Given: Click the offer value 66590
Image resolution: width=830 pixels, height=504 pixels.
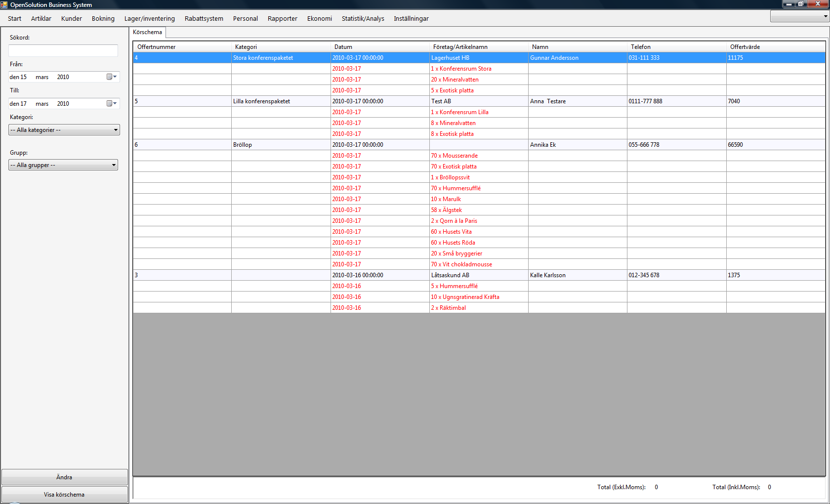Looking at the screenshot, I should 776,145.
